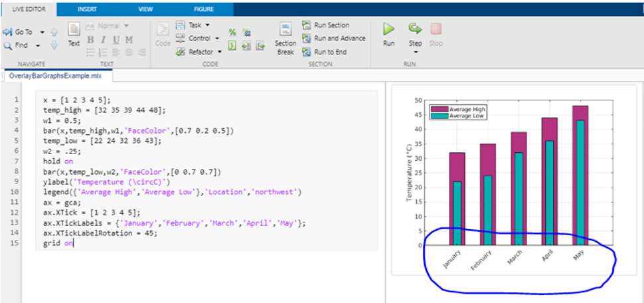Click the temp_low assignment line

point(102,141)
